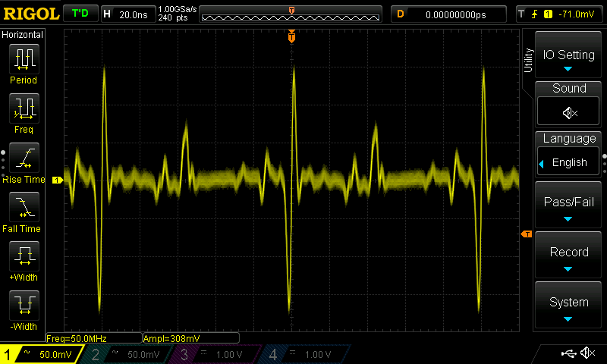Click the waveform memory position bar
The image size is (607, 364).
291,14
